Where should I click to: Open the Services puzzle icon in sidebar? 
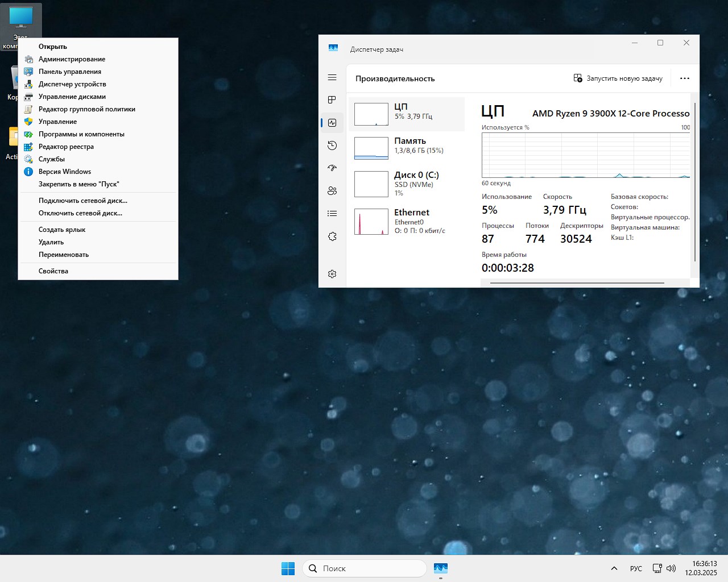click(332, 236)
